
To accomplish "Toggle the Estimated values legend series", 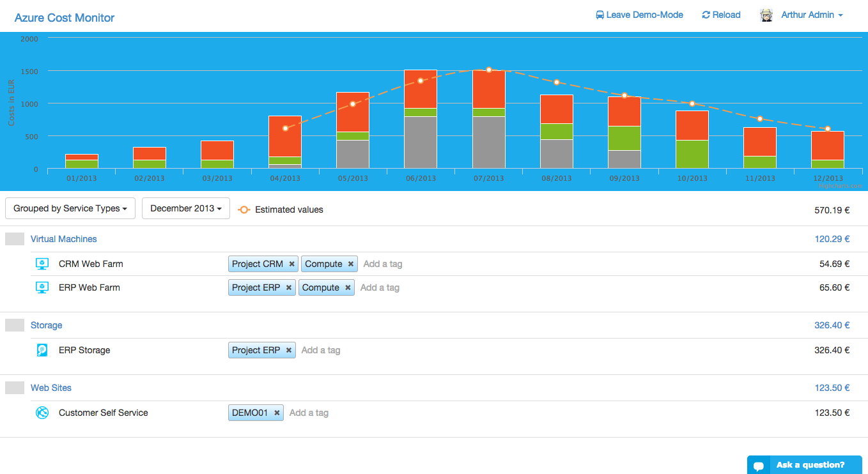I will click(x=281, y=210).
